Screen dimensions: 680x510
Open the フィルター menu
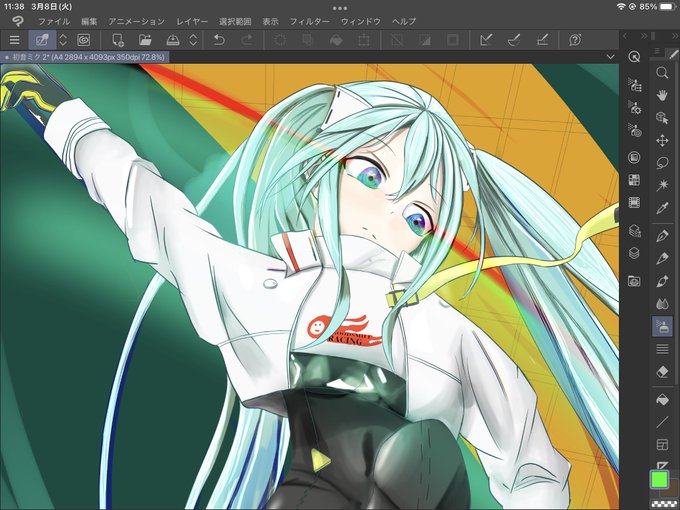pos(310,21)
